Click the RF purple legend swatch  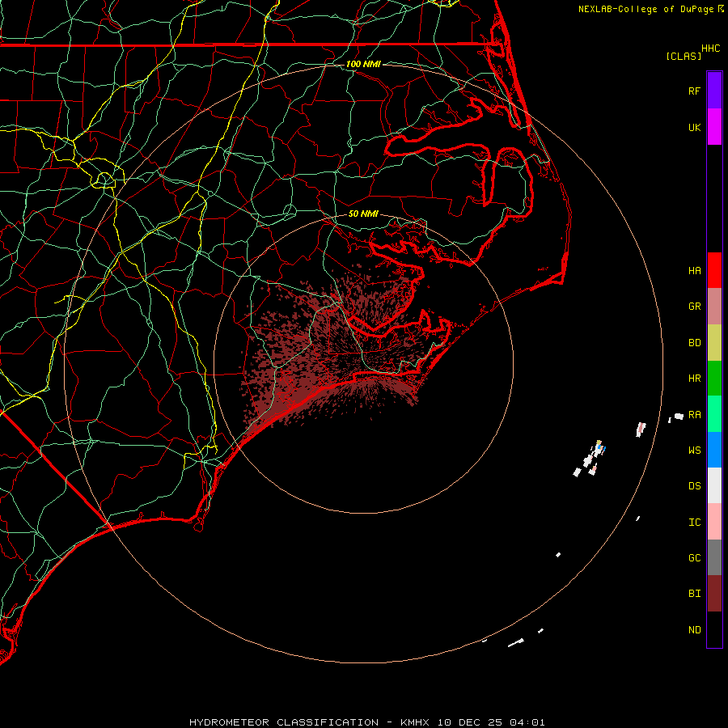point(714,91)
